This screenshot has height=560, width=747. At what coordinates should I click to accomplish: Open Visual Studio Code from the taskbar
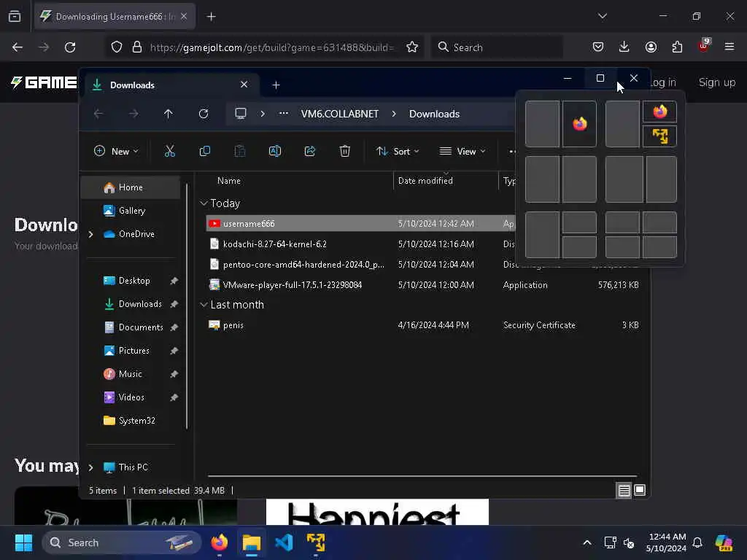point(284,542)
